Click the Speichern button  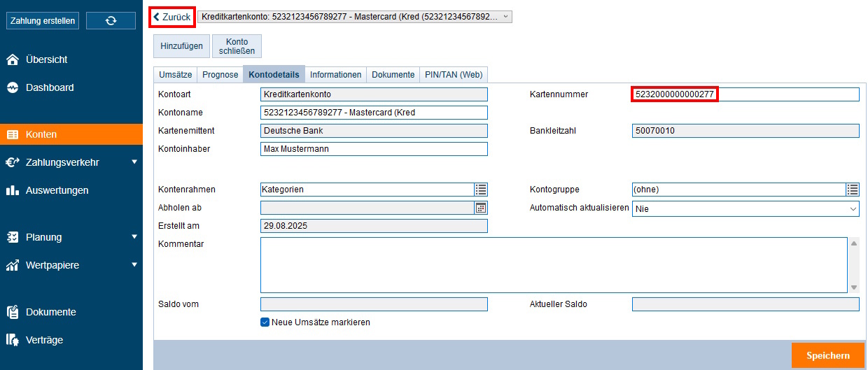pyautogui.click(x=827, y=355)
